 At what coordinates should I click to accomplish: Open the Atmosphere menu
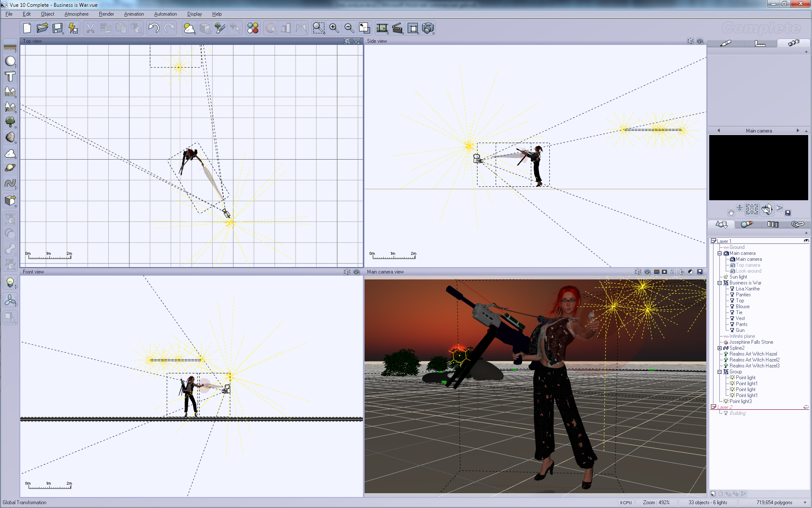tap(76, 14)
